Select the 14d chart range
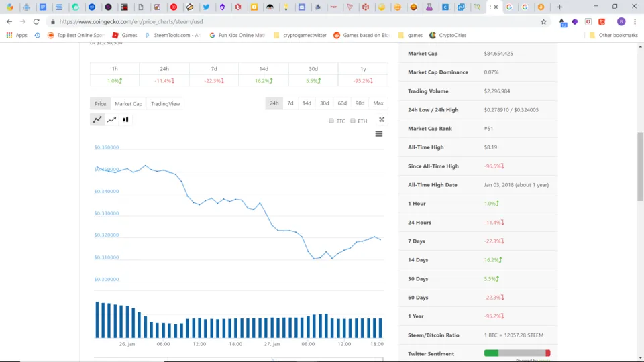The height and width of the screenshot is (362, 644). tap(307, 103)
